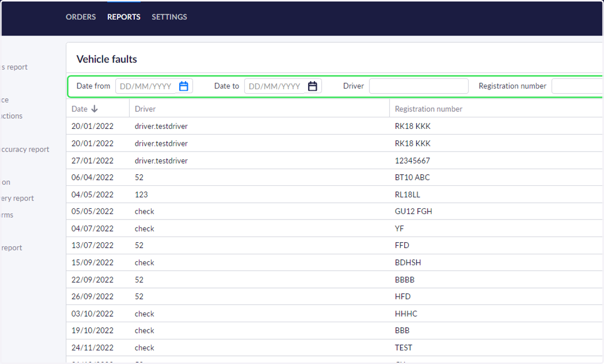Open the sidebar link ending 'uctions'

[12, 116]
